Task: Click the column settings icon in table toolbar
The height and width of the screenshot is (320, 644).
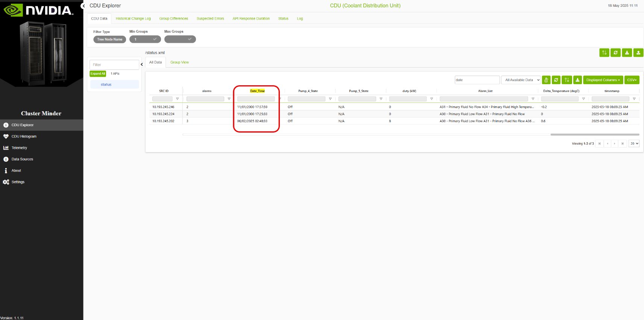Action: [567, 80]
